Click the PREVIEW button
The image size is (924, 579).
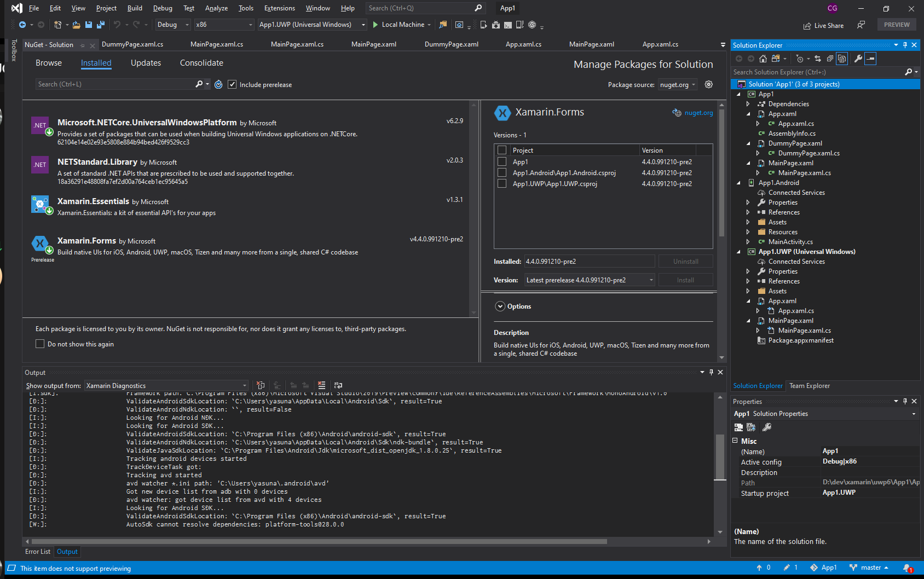pyautogui.click(x=897, y=25)
